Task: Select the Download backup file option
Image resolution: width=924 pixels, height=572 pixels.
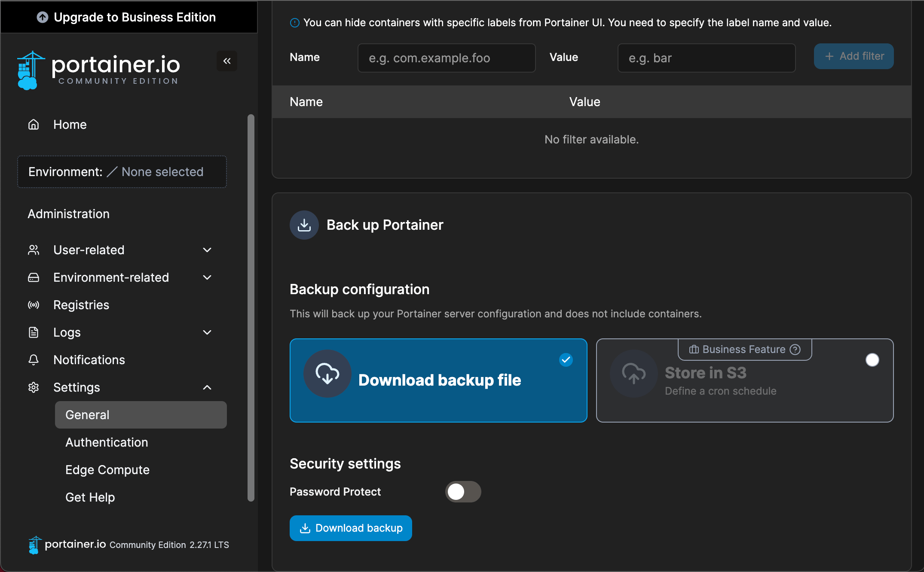Action: (438, 380)
